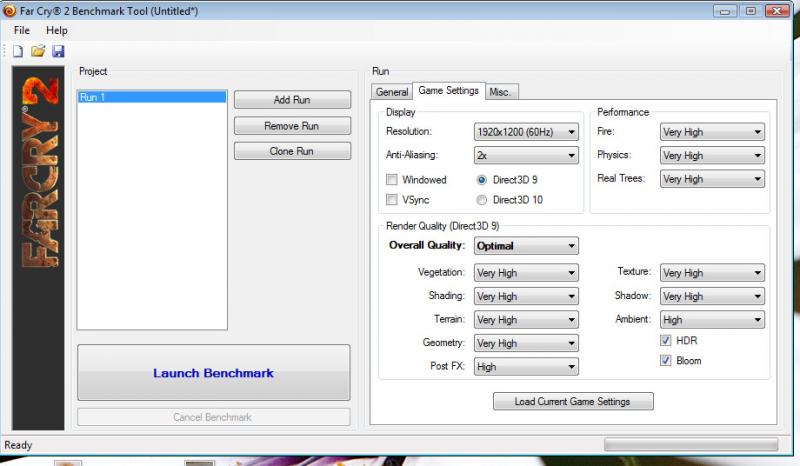Enable the Windowed checkbox

(392, 180)
